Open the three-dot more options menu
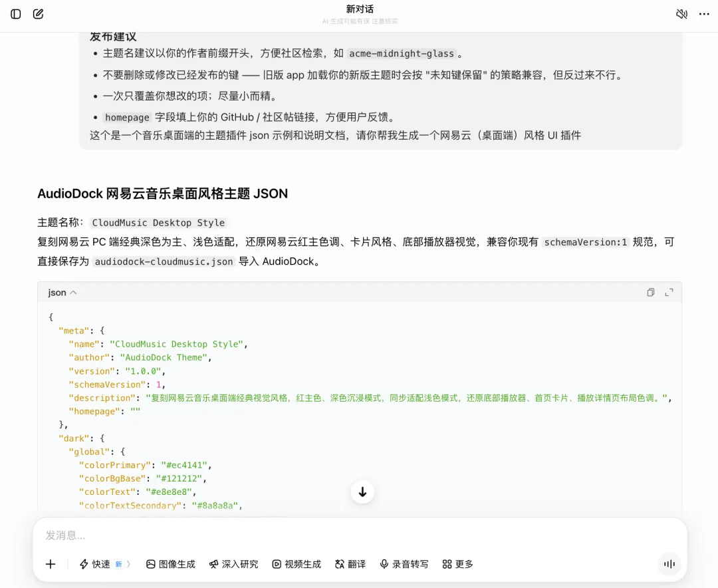718x588 pixels. click(x=704, y=14)
